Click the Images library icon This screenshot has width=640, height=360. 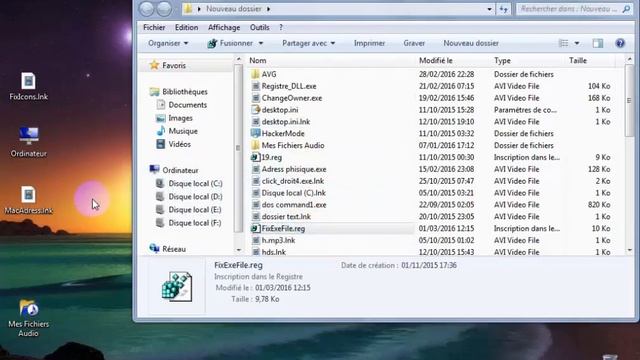[x=161, y=118]
